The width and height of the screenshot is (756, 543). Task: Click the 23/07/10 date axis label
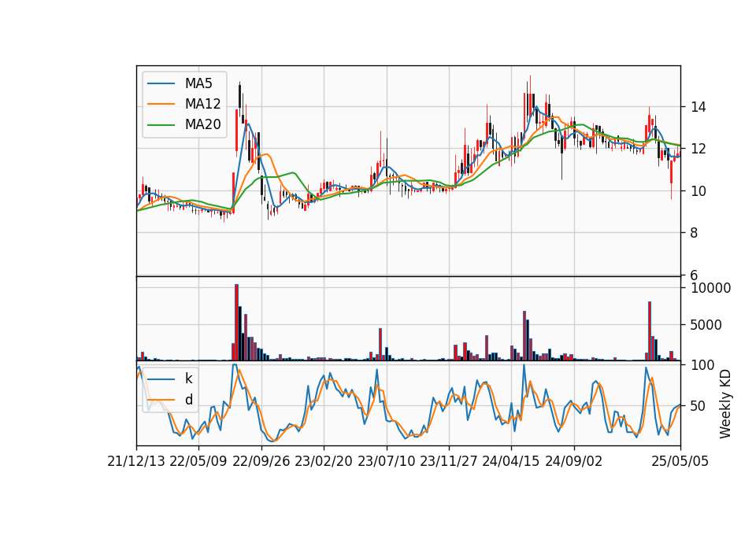point(386,462)
